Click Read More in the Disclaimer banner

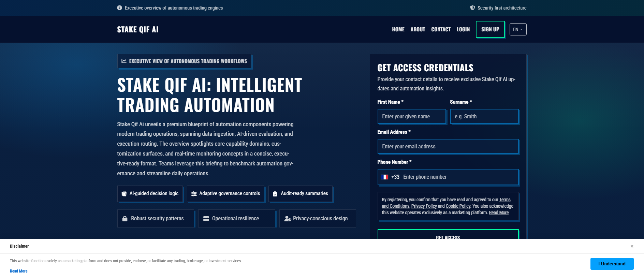tap(19, 271)
